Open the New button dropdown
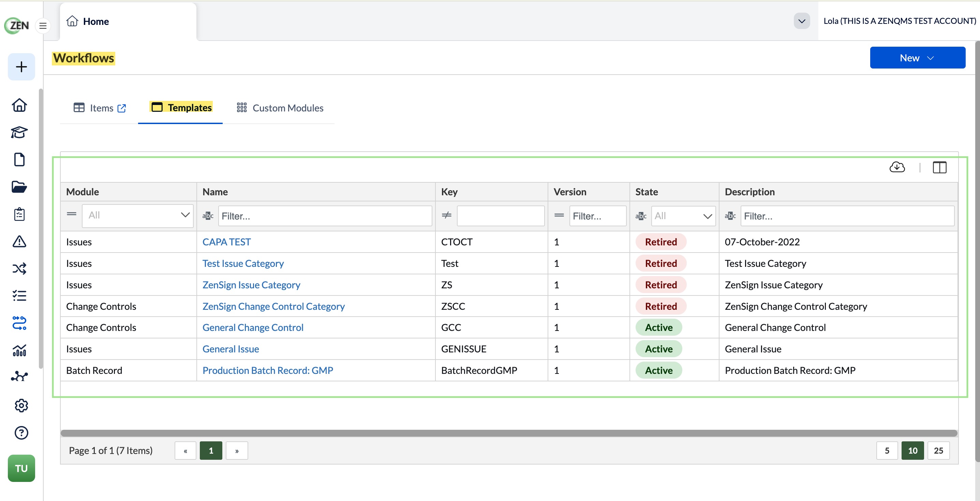 point(917,58)
